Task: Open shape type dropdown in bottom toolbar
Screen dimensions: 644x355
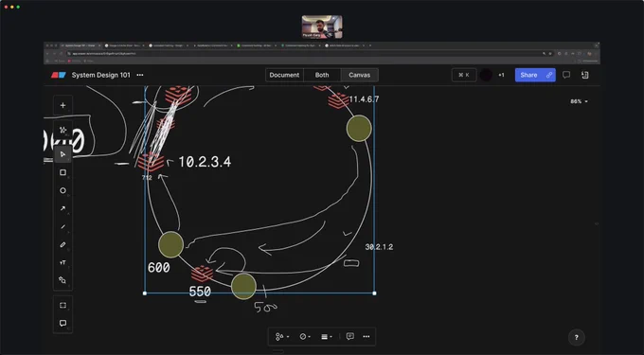Action: [x=282, y=336]
